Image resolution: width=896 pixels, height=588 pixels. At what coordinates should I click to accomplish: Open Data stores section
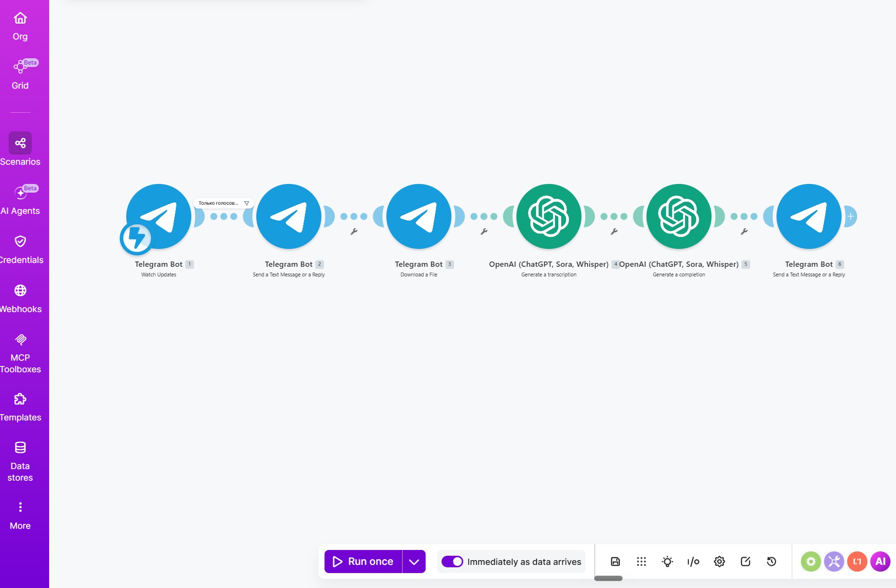click(x=20, y=461)
